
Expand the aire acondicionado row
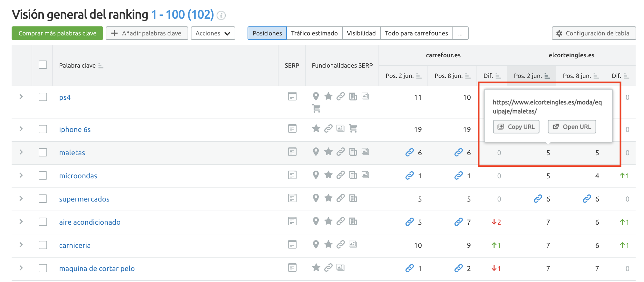(21, 221)
